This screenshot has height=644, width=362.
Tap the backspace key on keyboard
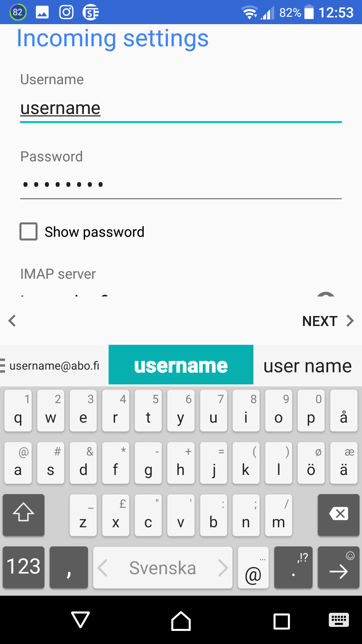point(339,515)
